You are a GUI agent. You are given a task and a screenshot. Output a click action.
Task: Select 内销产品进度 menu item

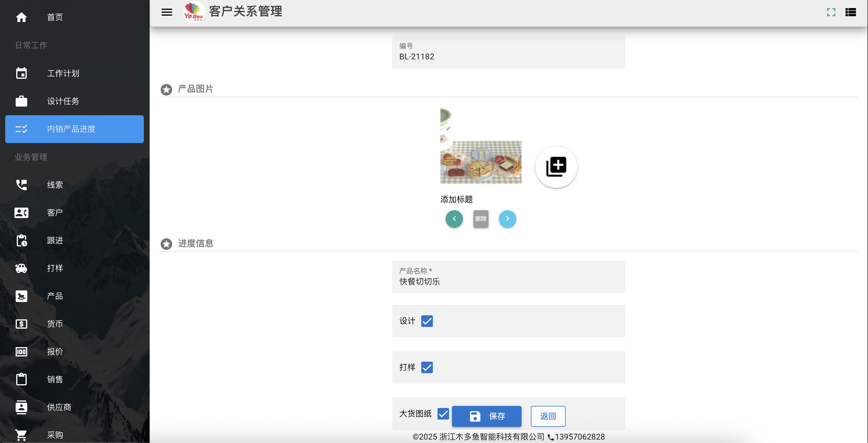[x=75, y=129]
